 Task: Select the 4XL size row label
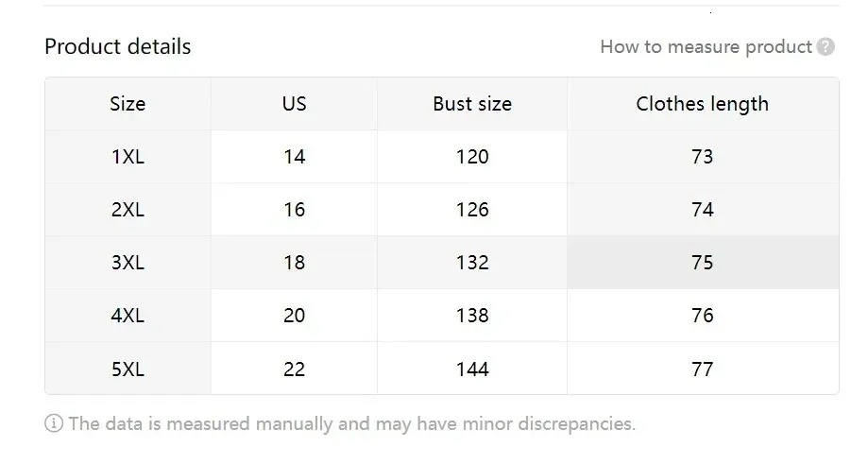click(128, 316)
